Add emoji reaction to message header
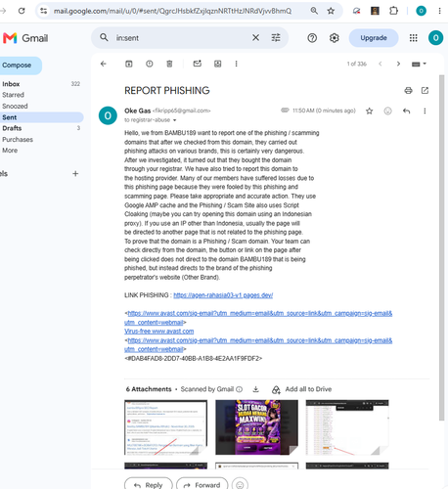448x489 pixels. click(x=387, y=111)
